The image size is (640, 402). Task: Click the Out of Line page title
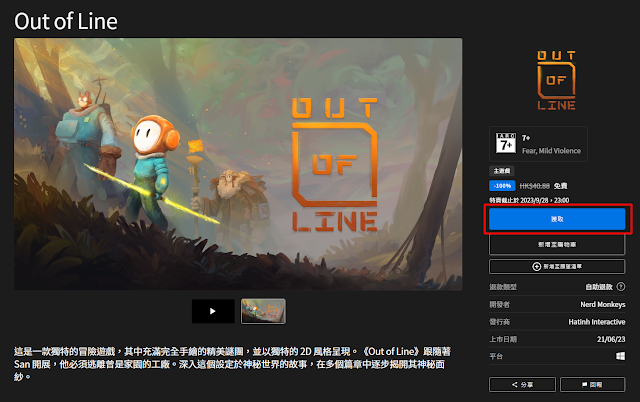(66, 21)
